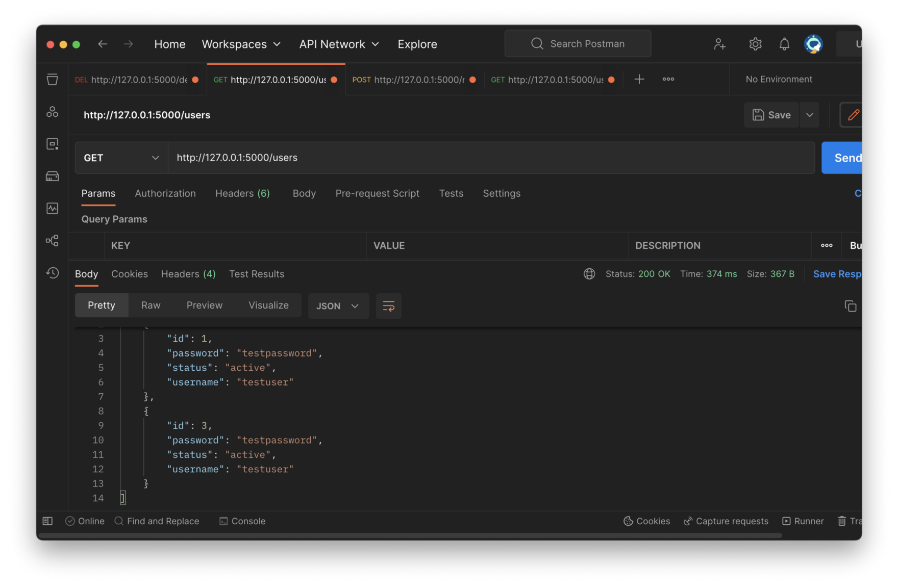
Task: Open the request Body tab
Action: [x=304, y=193]
